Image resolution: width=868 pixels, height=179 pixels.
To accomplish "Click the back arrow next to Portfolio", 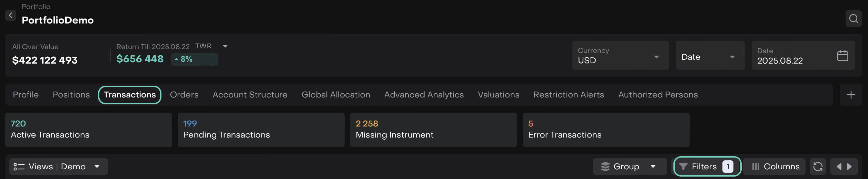I will pos(11,15).
